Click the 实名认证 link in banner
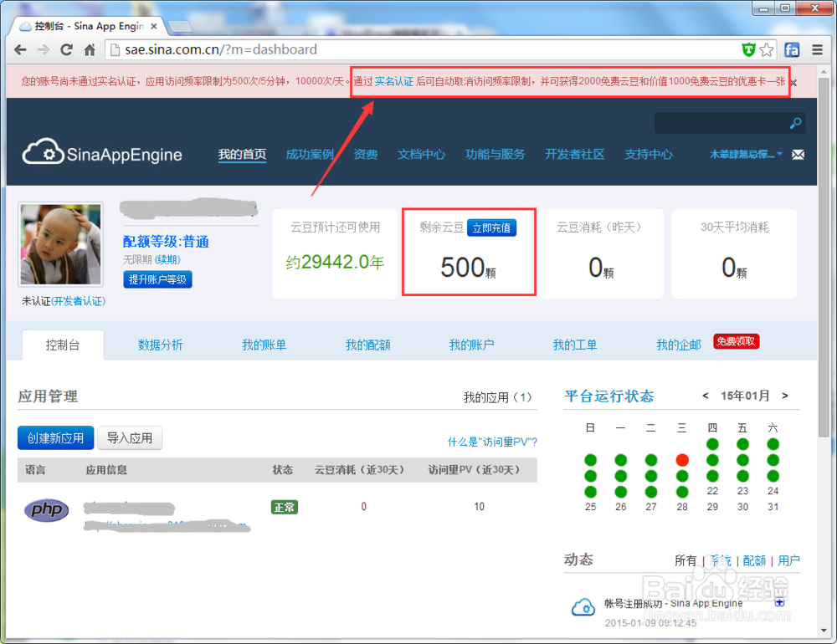 click(x=394, y=81)
